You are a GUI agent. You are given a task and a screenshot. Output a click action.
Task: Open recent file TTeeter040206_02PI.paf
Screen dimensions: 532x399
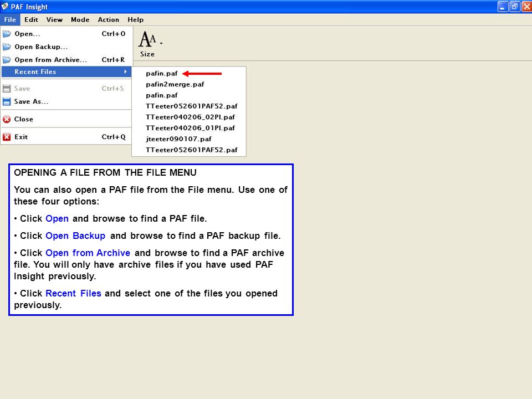pyautogui.click(x=188, y=117)
